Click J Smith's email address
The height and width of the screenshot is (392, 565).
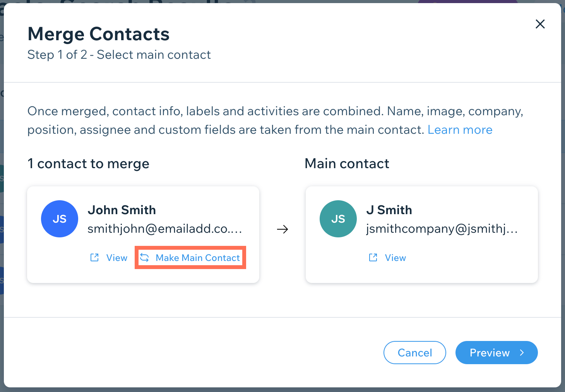[442, 229]
